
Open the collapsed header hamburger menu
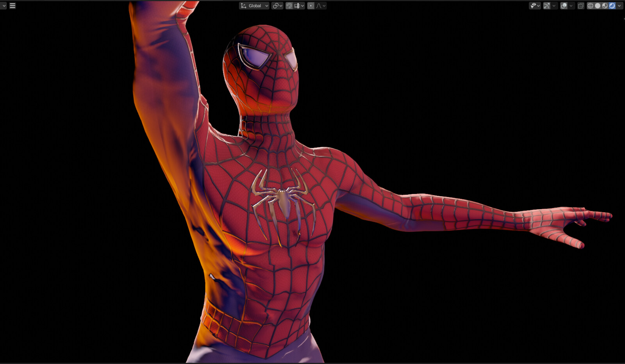[x=12, y=6]
